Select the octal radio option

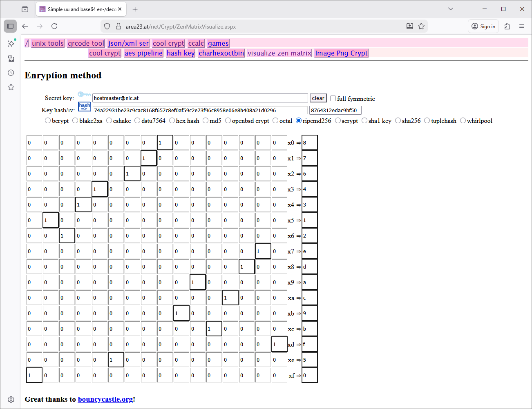click(x=275, y=120)
